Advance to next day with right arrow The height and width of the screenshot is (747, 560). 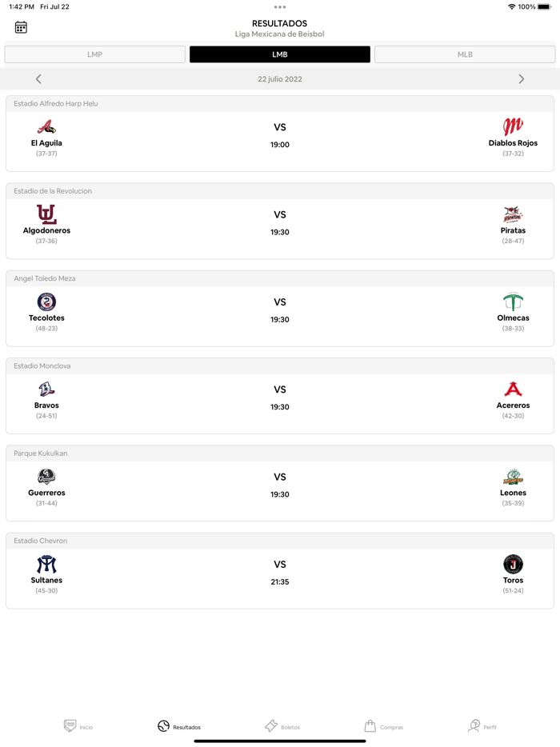click(x=522, y=79)
